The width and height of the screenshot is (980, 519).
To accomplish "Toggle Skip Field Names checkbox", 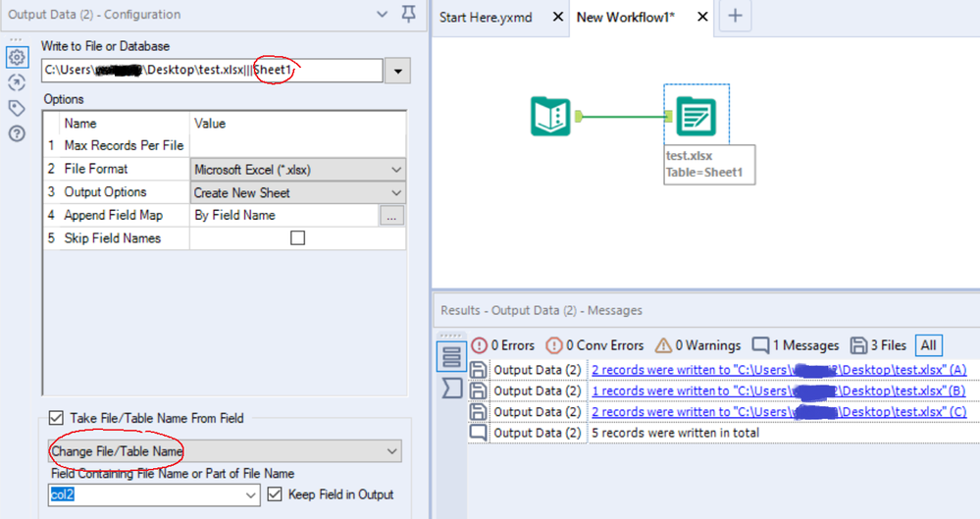I will [297, 238].
